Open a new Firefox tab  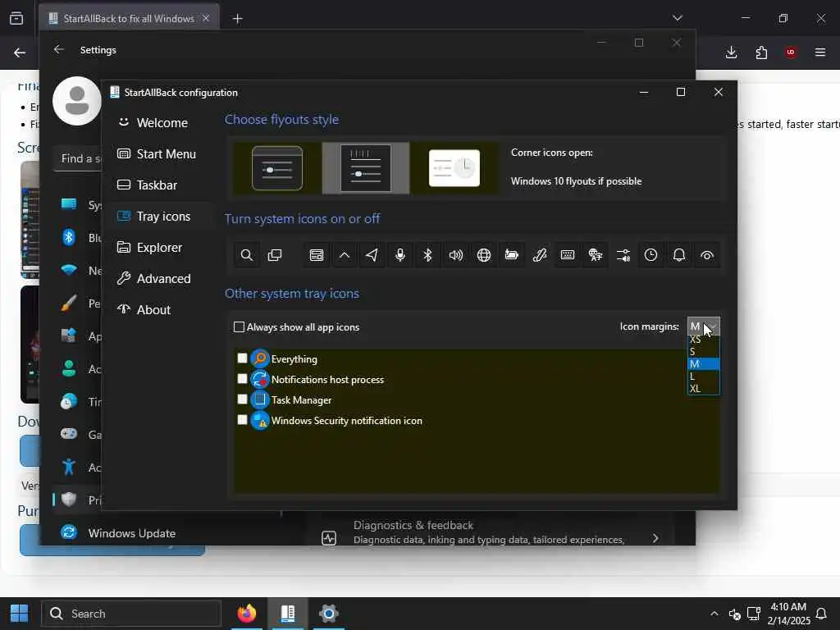point(237,19)
